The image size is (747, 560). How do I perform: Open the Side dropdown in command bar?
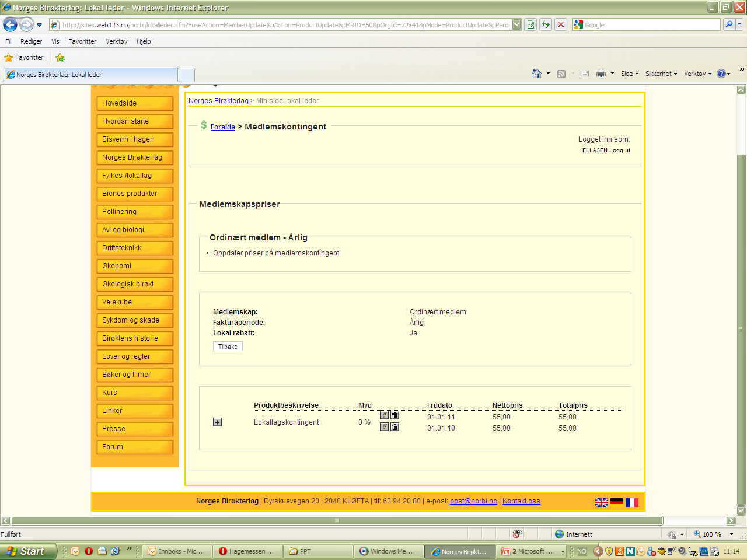630,73
